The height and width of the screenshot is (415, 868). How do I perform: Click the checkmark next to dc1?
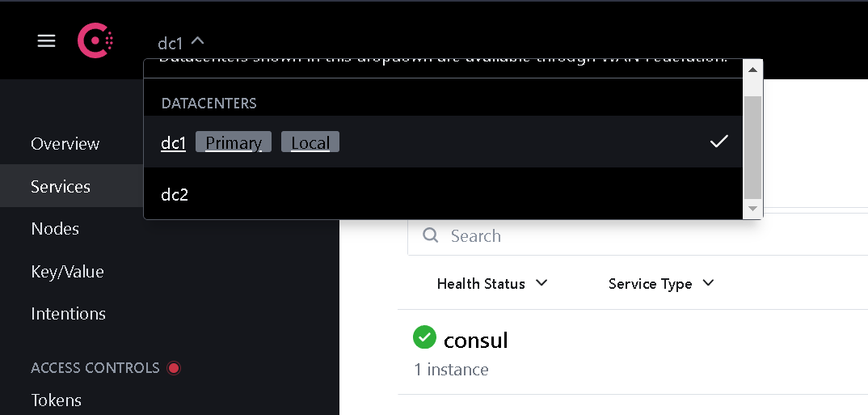tap(718, 142)
